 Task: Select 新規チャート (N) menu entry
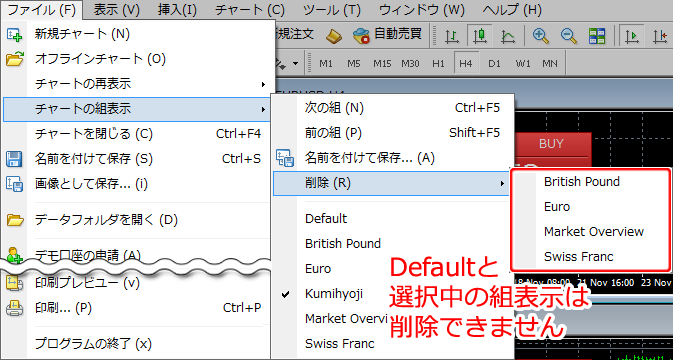pyautogui.click(x=136, y=34)
